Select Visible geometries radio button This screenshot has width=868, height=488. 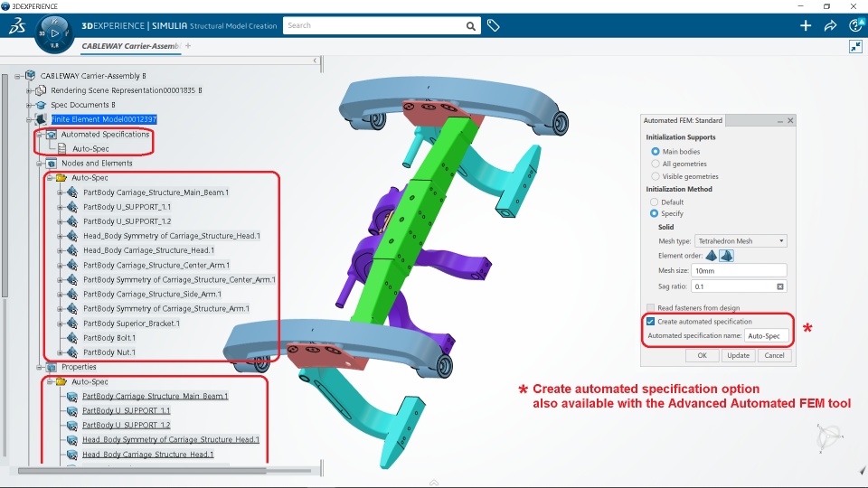click(656, 176)
